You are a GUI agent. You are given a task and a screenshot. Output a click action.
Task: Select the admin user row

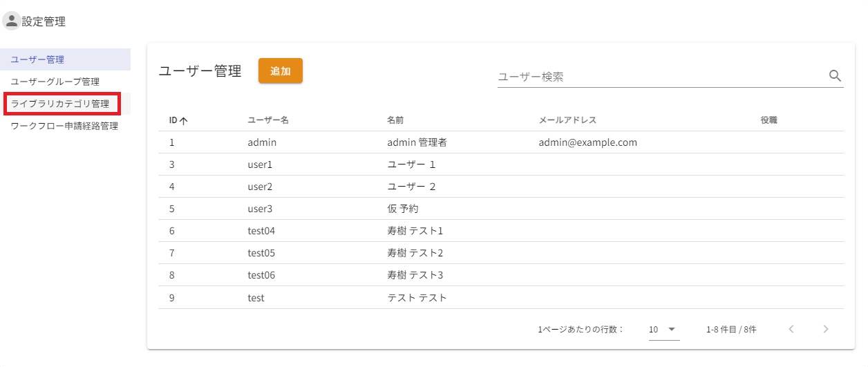pos(263,142)
